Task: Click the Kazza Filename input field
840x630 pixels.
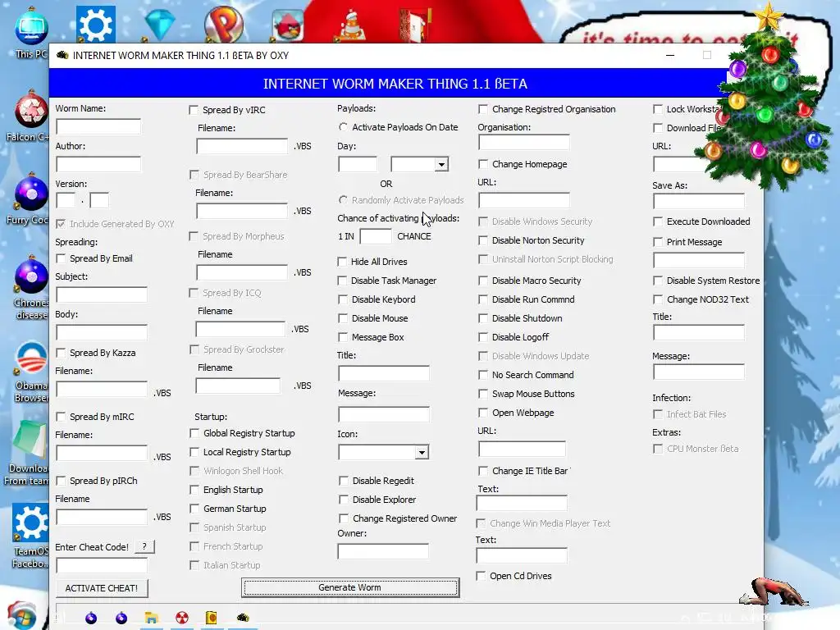Action: [102, 390]
